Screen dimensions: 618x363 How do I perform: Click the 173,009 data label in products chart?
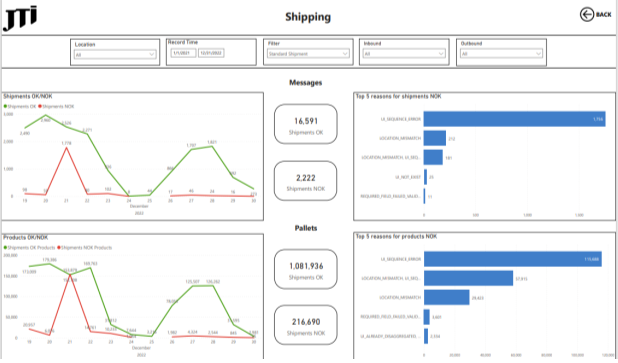click(29, 272)
